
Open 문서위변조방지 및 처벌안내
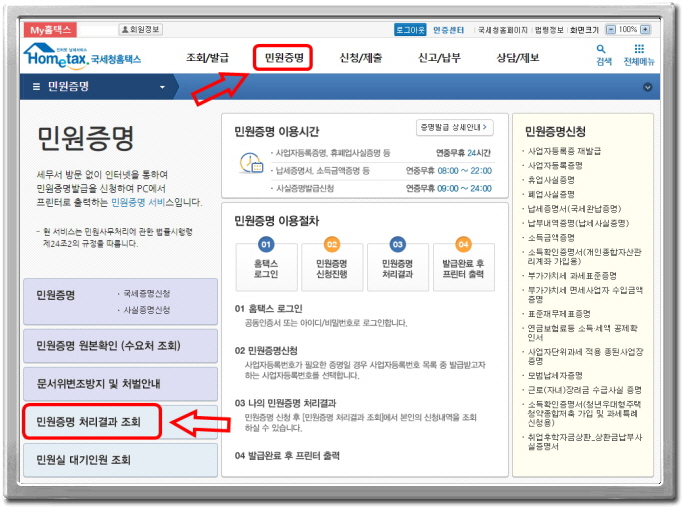(120, 384)
